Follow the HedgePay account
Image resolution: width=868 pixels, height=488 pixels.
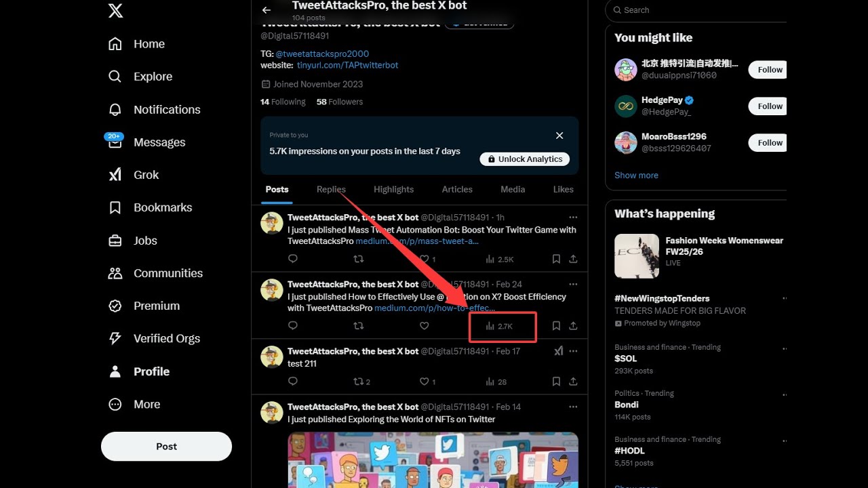click(x=769, y=106)
